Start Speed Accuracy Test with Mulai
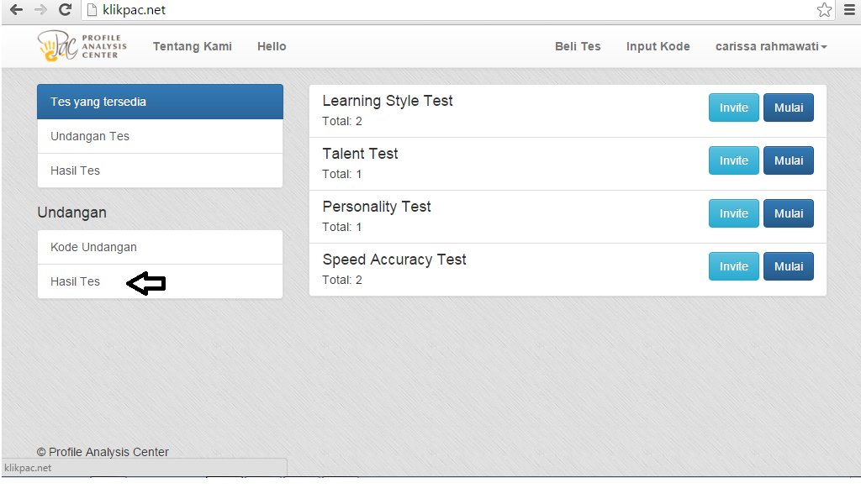This screenshot has height=504, width=861. (x=788, y=266)
